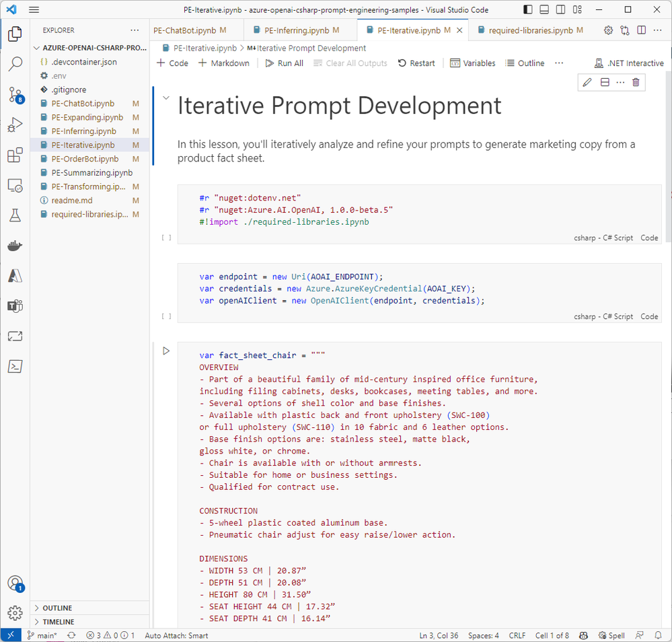Open the Testing flask view
Image resolution: width=672 pixels, height=642 pixels.
(15, 215)
